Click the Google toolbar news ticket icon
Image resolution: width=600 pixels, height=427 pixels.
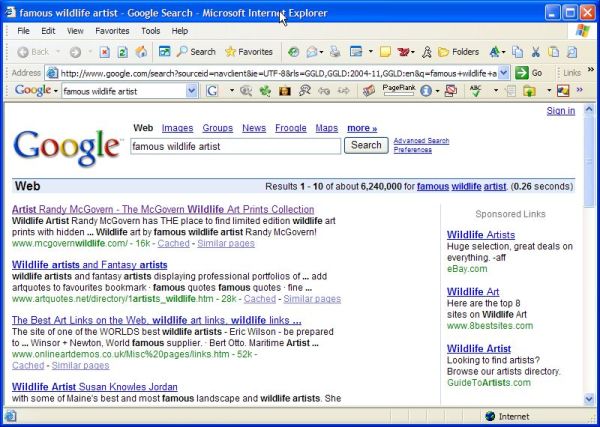(369, 91)
